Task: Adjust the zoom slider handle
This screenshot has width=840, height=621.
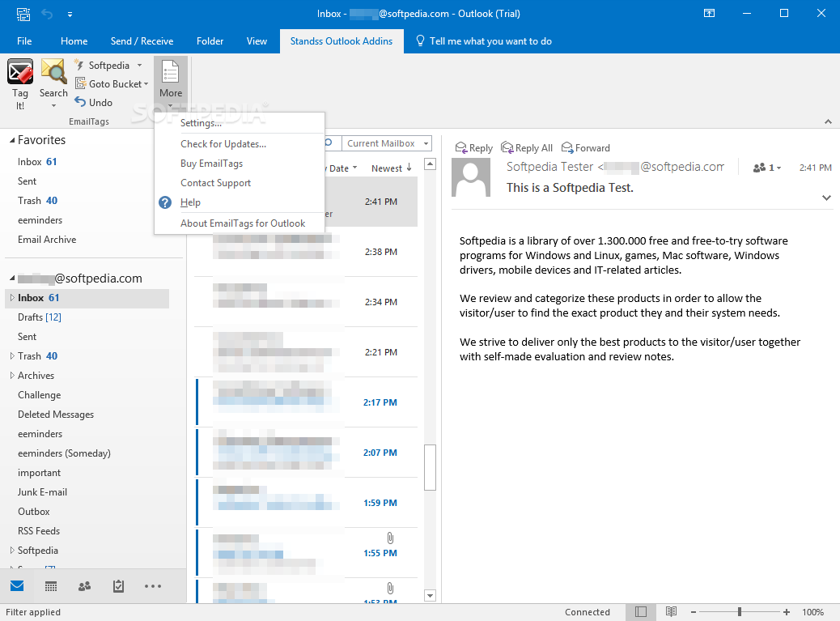Action: (x=740, y=611)
